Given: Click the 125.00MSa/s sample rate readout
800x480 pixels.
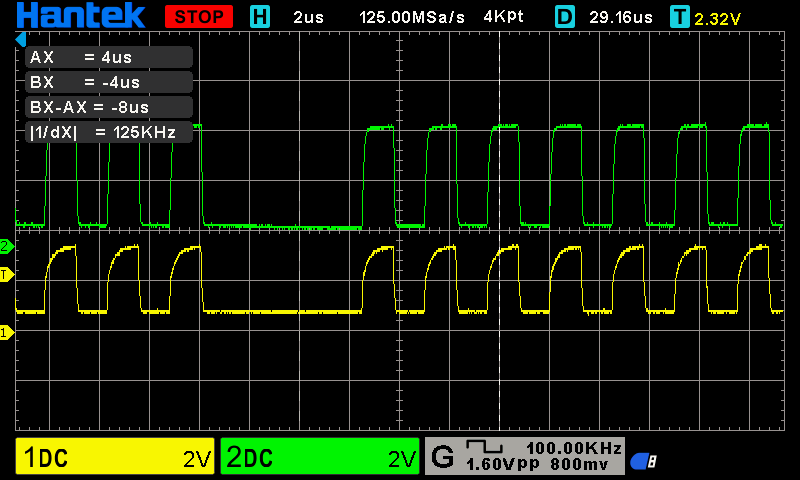Looking at the screenshot, I should click(412, 17).
